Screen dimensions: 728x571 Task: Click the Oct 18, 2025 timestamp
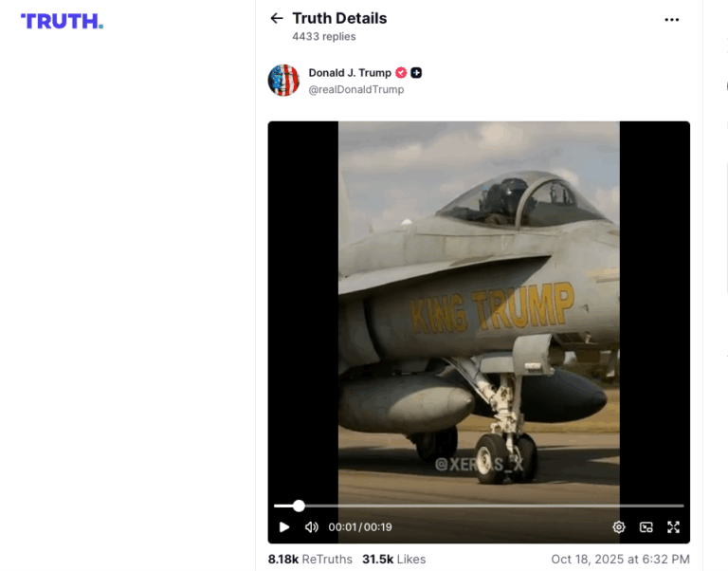point(620,559)
